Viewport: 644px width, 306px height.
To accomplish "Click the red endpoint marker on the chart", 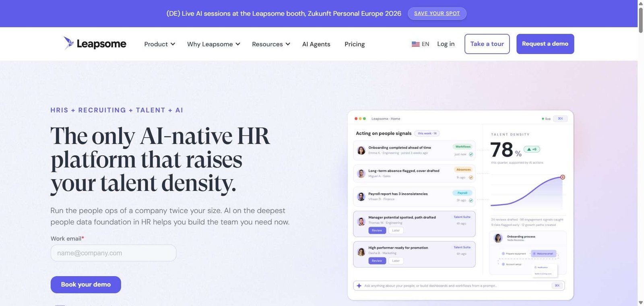I will pyautogui.click(x=563, y=177).
